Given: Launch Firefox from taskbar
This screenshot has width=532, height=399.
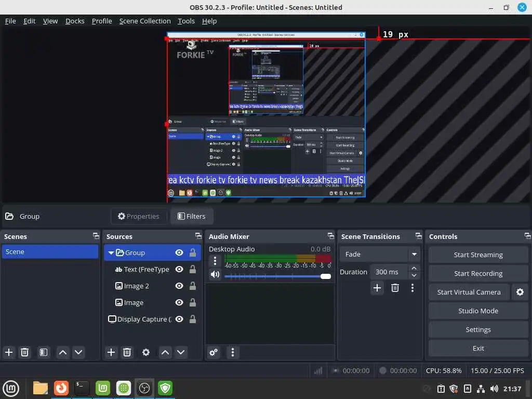Looking at the screenshot, I should coord(61,388).
